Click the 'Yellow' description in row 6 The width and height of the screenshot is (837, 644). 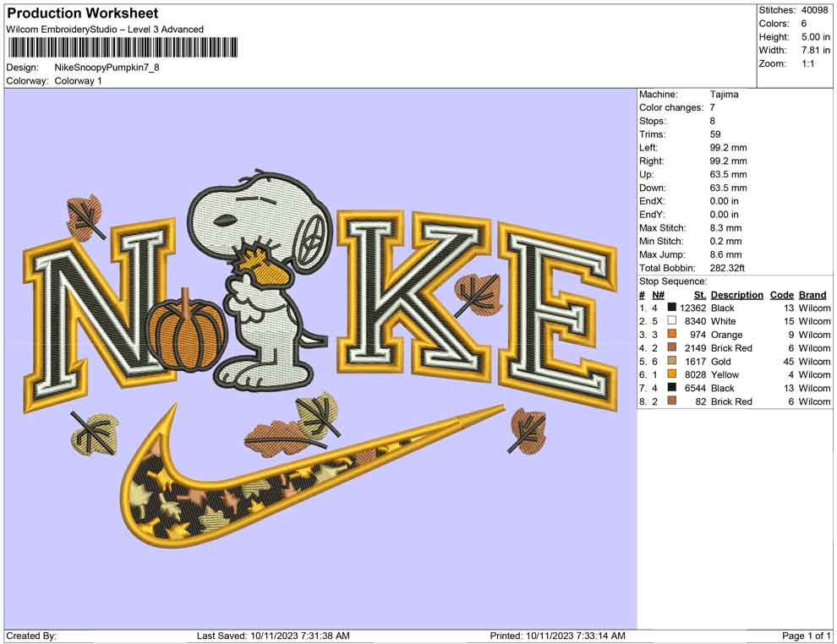point(725,374)
